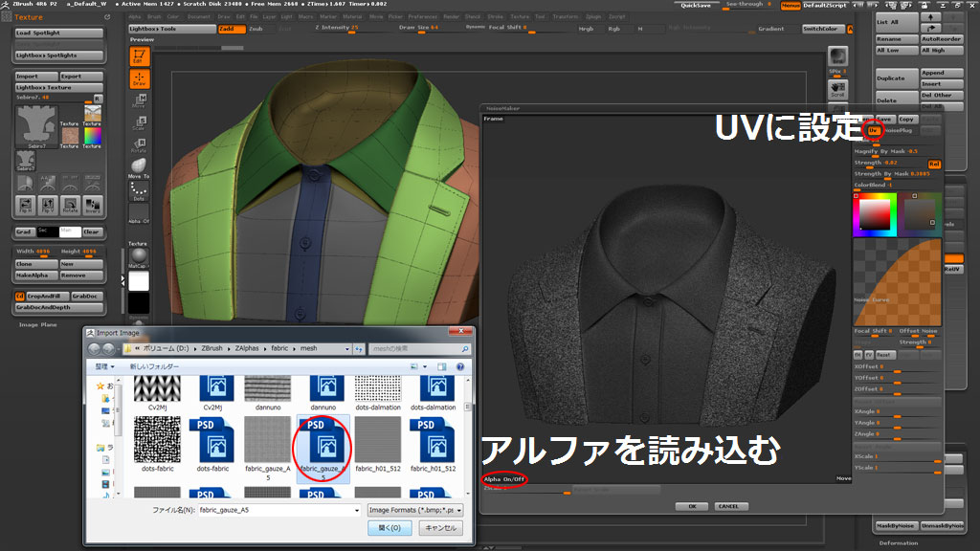Viewport: 980px width, 551px height.
Task: Click OK in the NoiseMaker window
Action: tap(692, 506)
